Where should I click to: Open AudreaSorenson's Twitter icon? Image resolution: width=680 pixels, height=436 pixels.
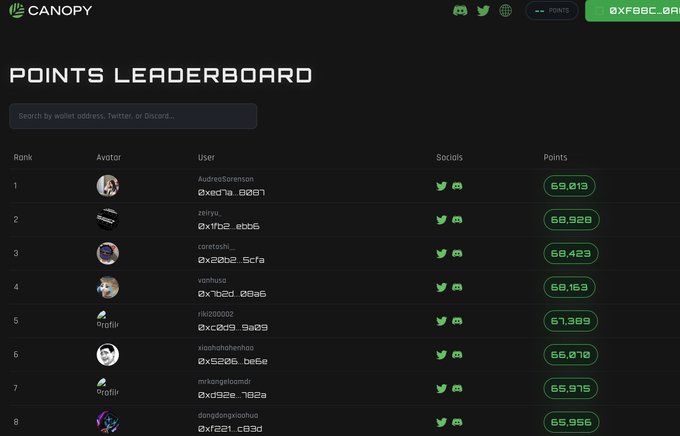[x=441, y=186]
